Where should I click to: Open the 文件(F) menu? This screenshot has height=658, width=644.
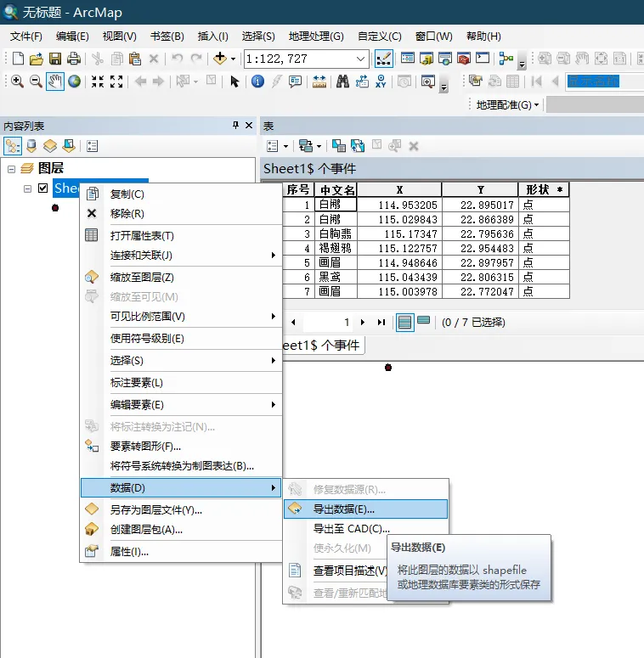(x=26, y=37)
